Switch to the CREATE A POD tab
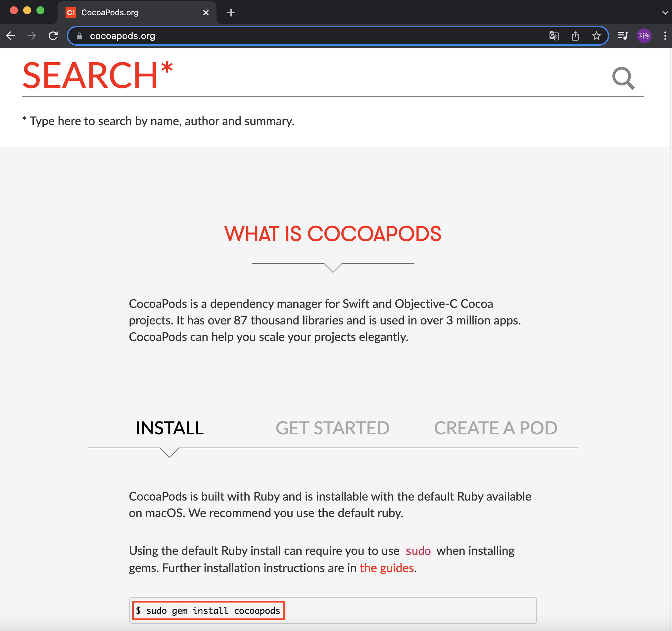The height and width of the screenshot is (631, 672). (495, 428)
